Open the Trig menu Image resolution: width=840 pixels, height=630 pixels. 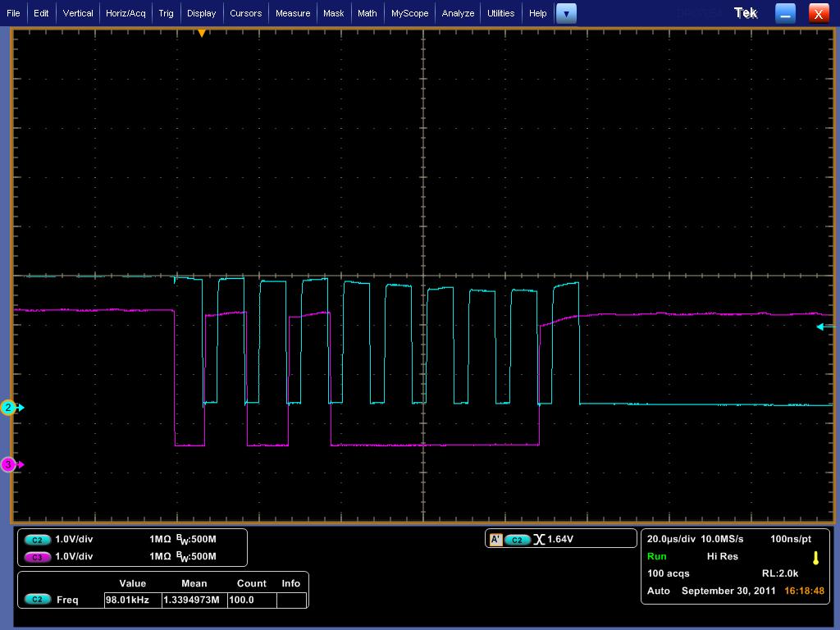coord(166,13)
